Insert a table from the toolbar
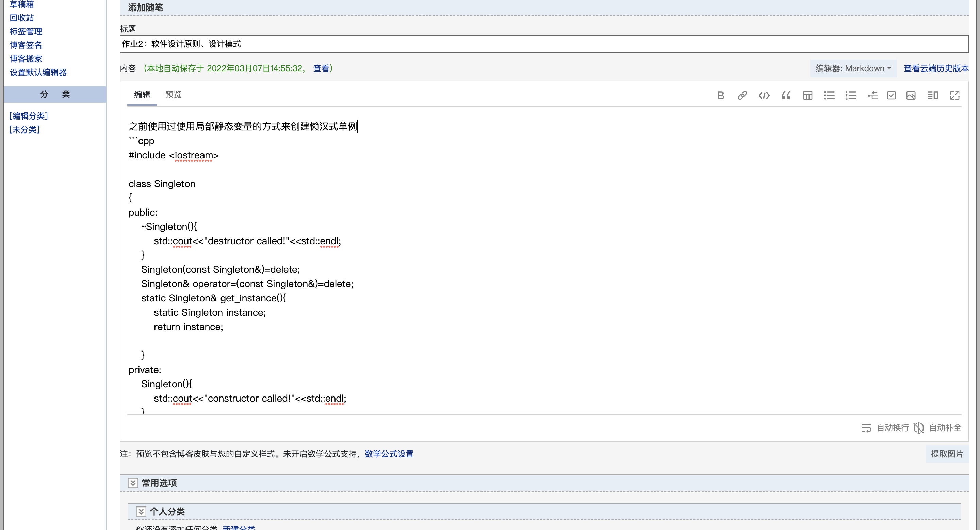980x530 pixels. [x=807, y=95]
